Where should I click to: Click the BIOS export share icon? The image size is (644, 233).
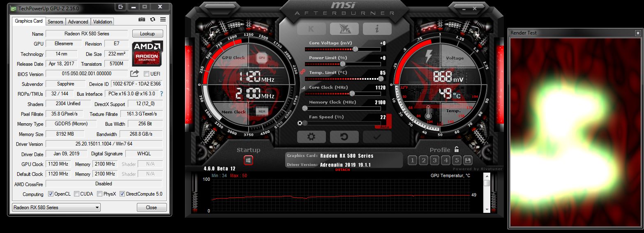[134, 74]
